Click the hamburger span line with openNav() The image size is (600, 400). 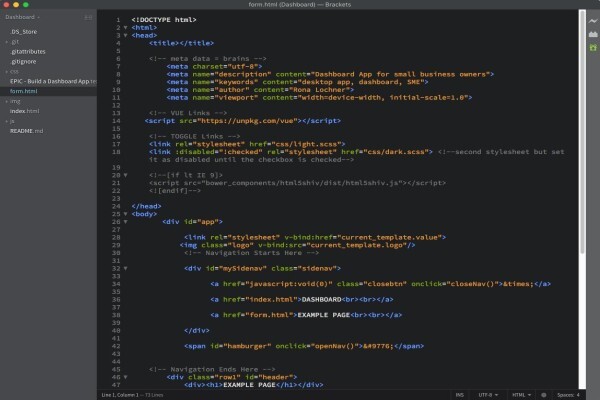tap(304, 346)
